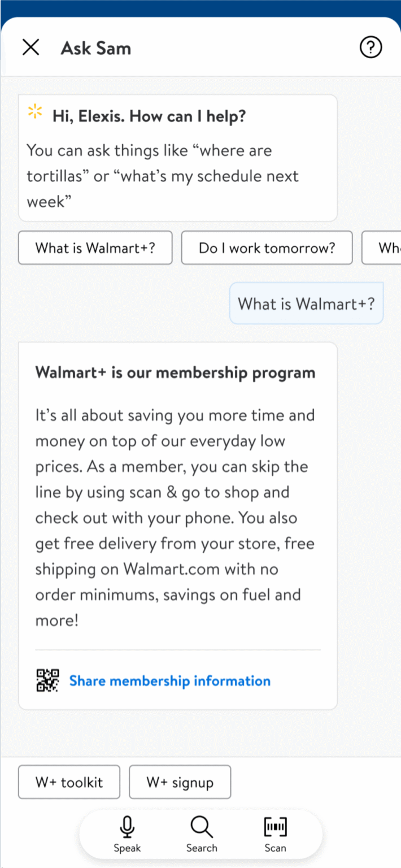The image size is (401, 868).
Task: Choose the 'W+ toolkit' option
Action: point(69,782)
